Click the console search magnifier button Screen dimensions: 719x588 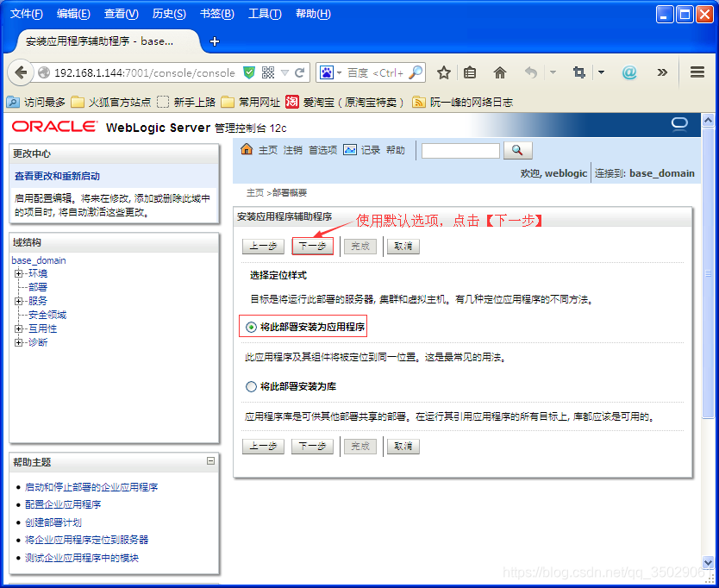(x=518, y=150)
